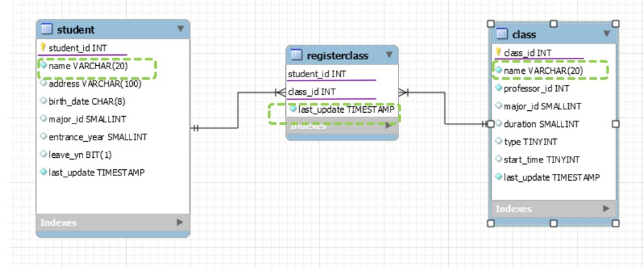This screenshot has width=644, height=268.
Task: Select type TINYINT column
Action: [x=530, y=142]
